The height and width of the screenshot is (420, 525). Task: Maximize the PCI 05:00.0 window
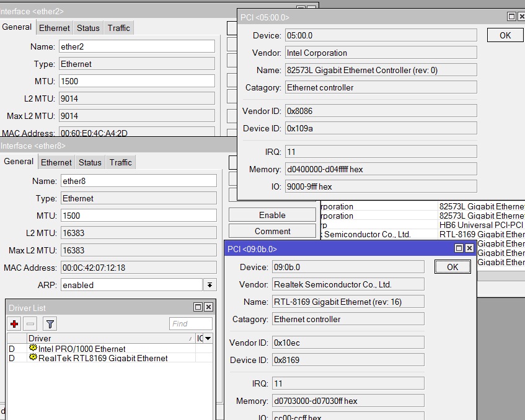click(x=511, y=16)
